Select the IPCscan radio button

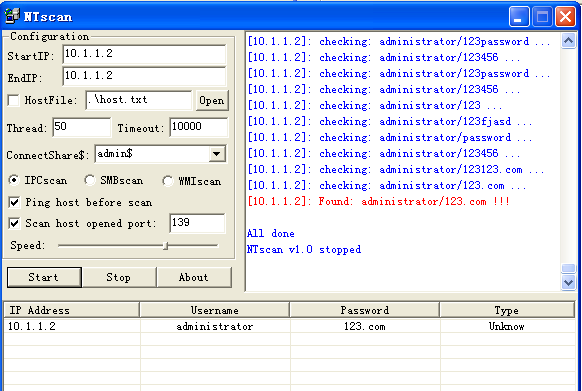point(14,180)
